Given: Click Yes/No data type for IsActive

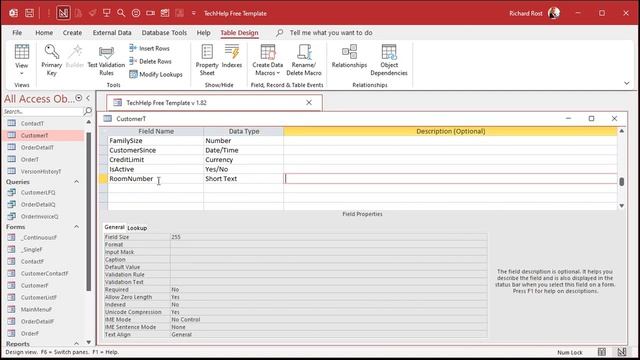Looking at the screenshot, I should pyautogui.click(x=217, y=169).
